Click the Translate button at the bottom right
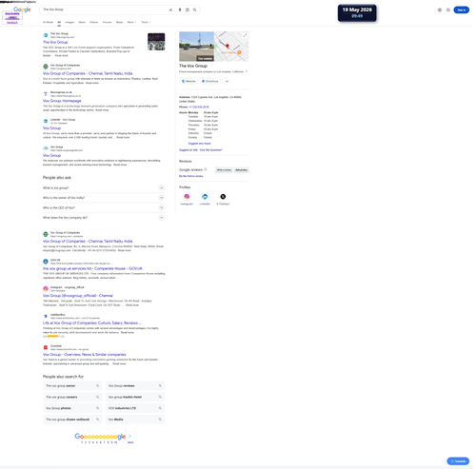Screen dimensions: 476x469 pyautogui.click(x=458, y=461)
